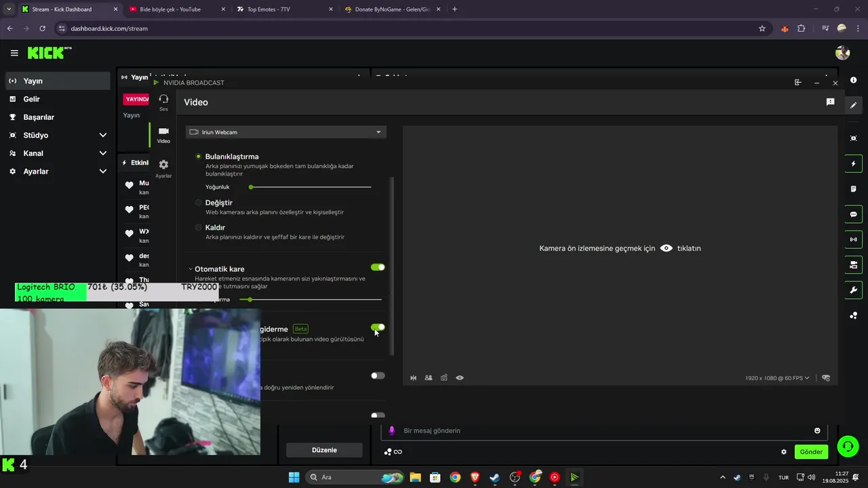Click the red YAYINDA badge
The image size is (868, 488).
pyautogui.click(x=136, y=99)
